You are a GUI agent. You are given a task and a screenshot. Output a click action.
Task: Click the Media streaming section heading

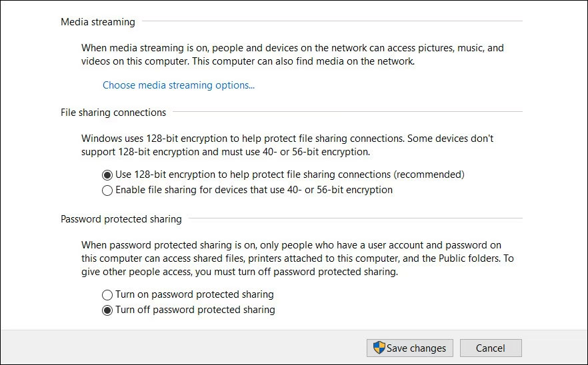click(98, 22)
